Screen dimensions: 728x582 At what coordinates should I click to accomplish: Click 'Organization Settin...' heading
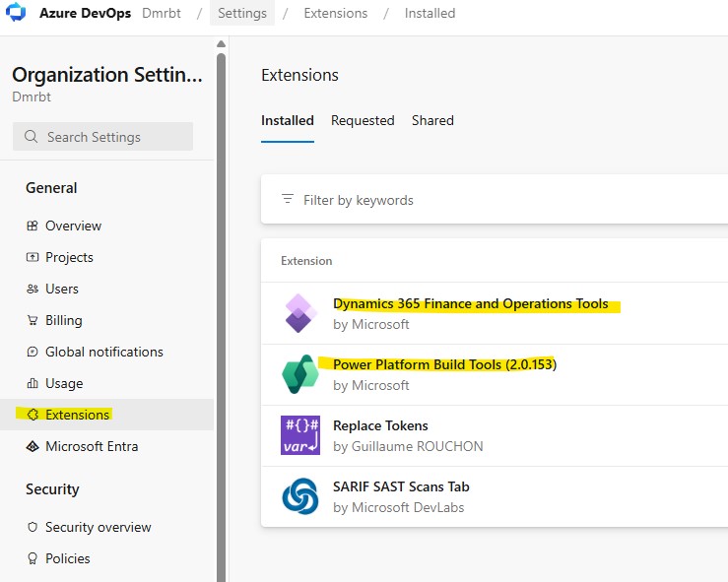107,74
